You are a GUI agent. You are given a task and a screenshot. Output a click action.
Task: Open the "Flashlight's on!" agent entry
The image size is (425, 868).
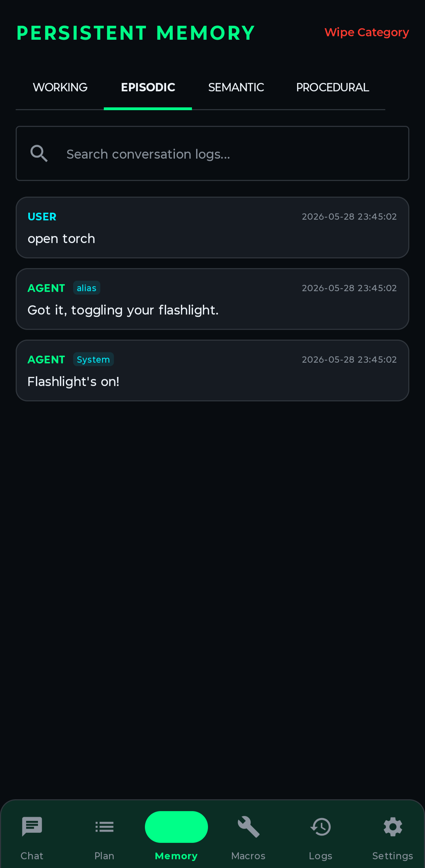pos(212,370)
